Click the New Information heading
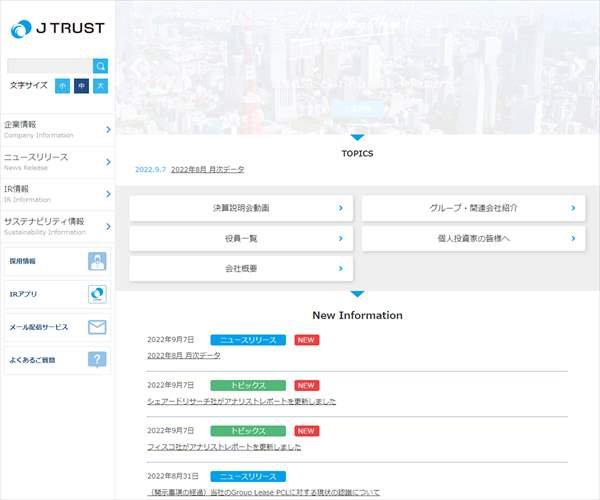 pyautogui.click(x=357, y=315)
